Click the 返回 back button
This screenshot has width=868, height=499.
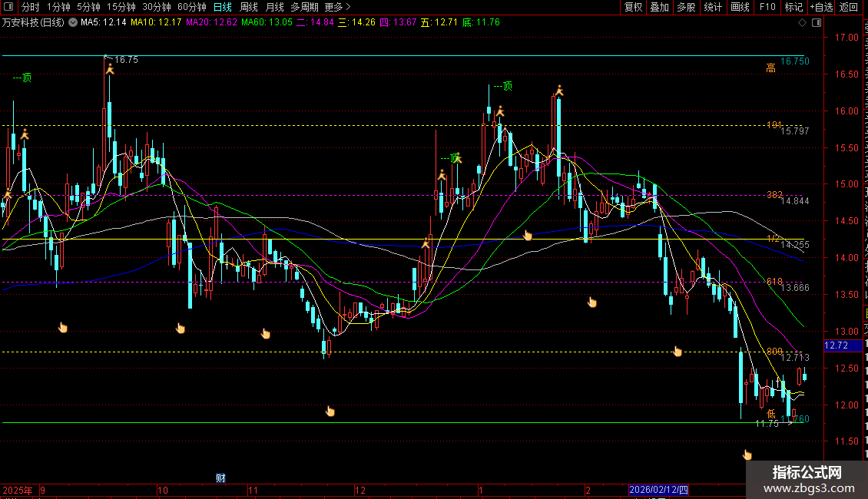pos(849,7)
